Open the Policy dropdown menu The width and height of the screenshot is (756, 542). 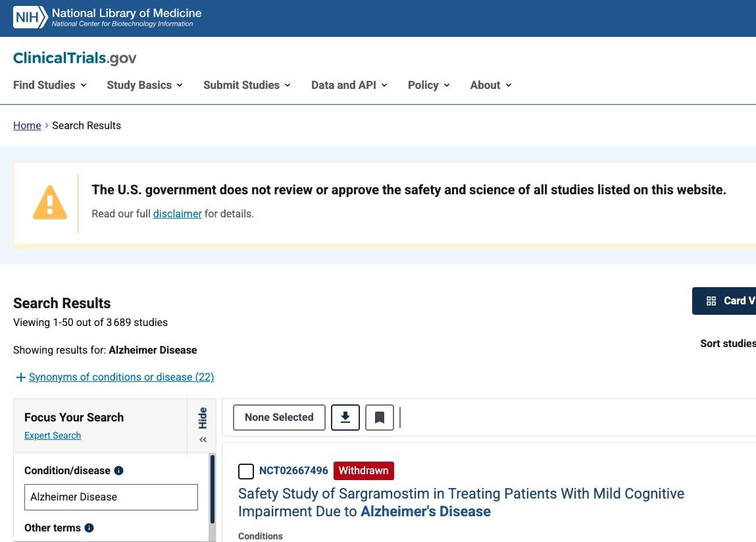click(x=428, y=85)
